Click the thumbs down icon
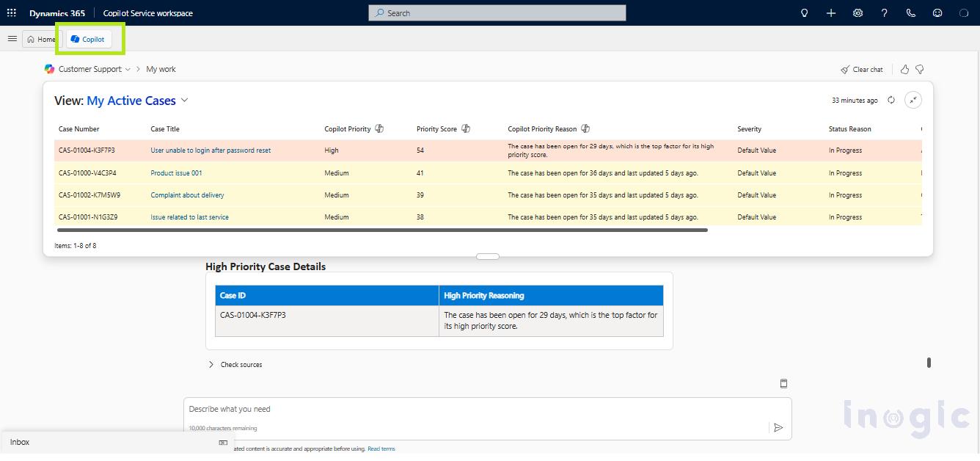Screen dimensions: 980x461 [919, 69]
